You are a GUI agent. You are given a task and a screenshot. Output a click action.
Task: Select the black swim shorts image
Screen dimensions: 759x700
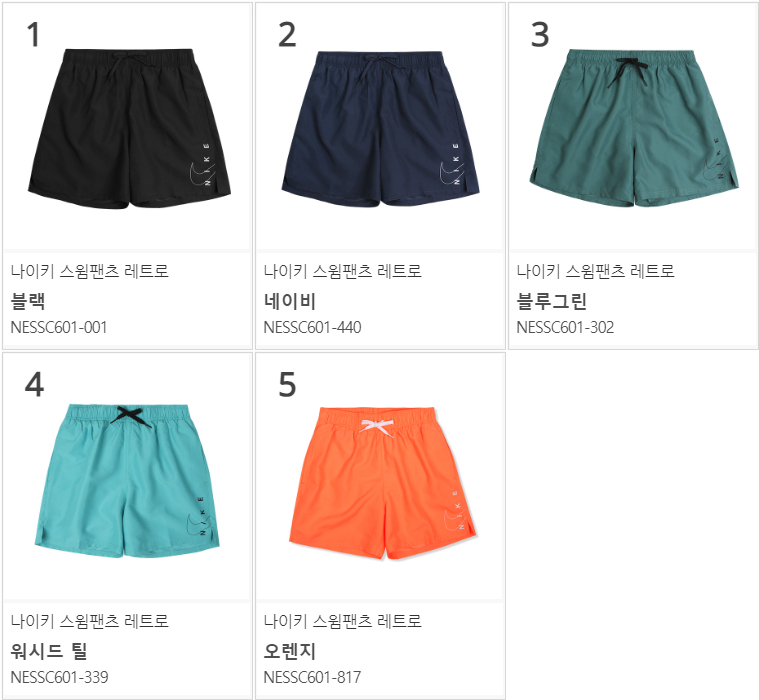coord(129,128)
